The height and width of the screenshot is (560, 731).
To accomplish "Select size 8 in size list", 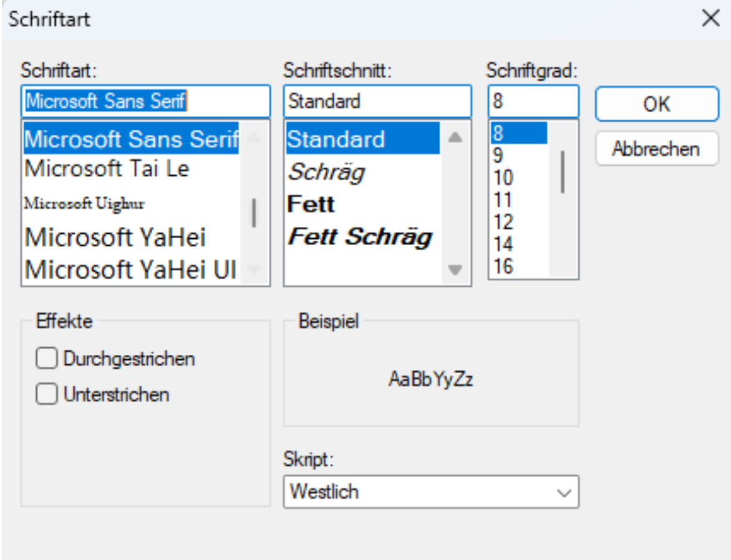I will coord(519,133).
